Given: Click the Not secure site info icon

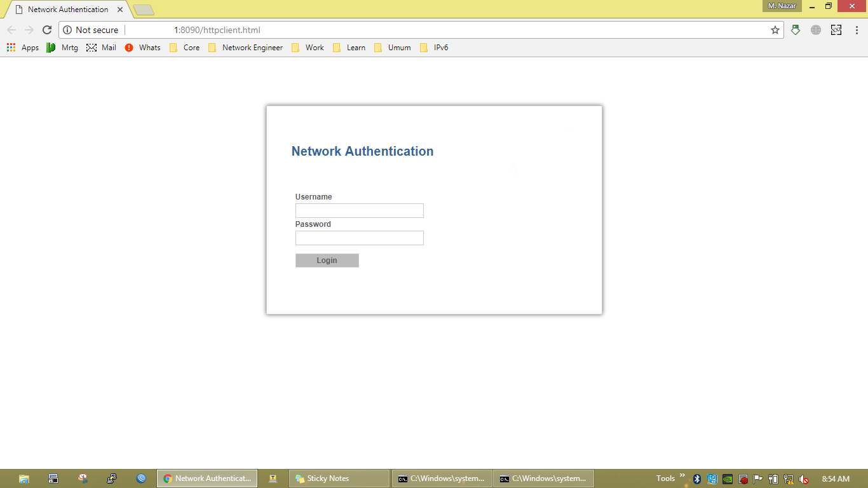Looking at the screenshot, I should pyautogui.click(x=67, y=30).
